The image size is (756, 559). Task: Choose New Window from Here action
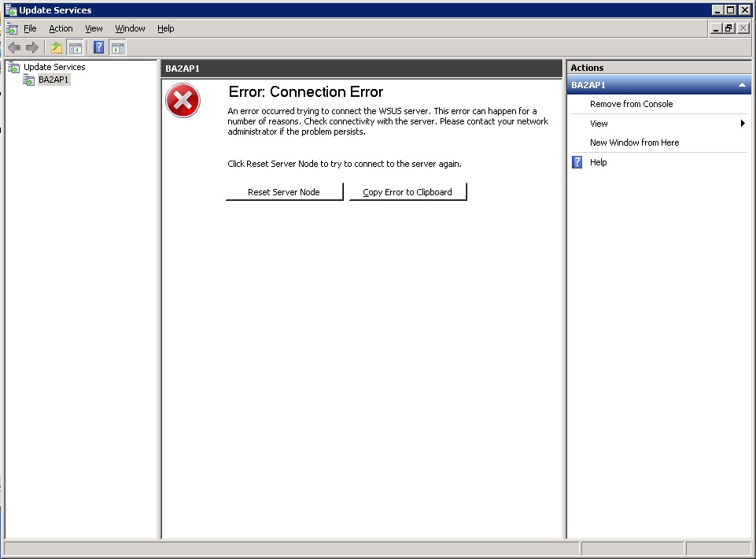click(x=635, y=143)
